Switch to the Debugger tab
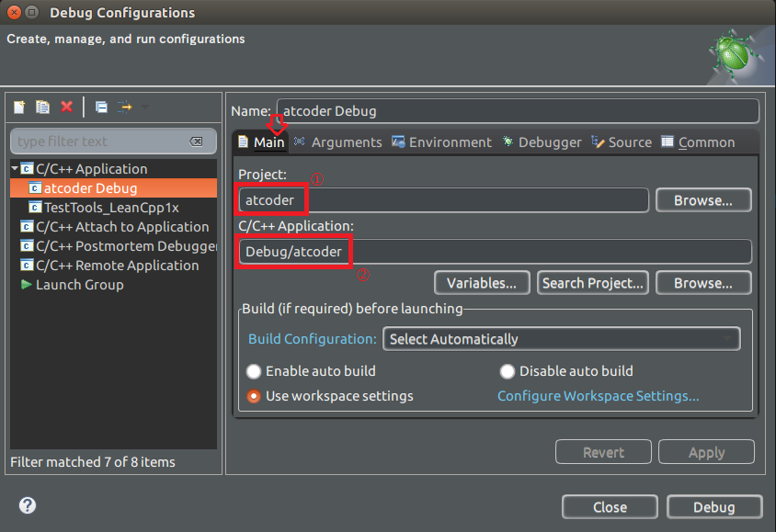 tap(549, 141)
